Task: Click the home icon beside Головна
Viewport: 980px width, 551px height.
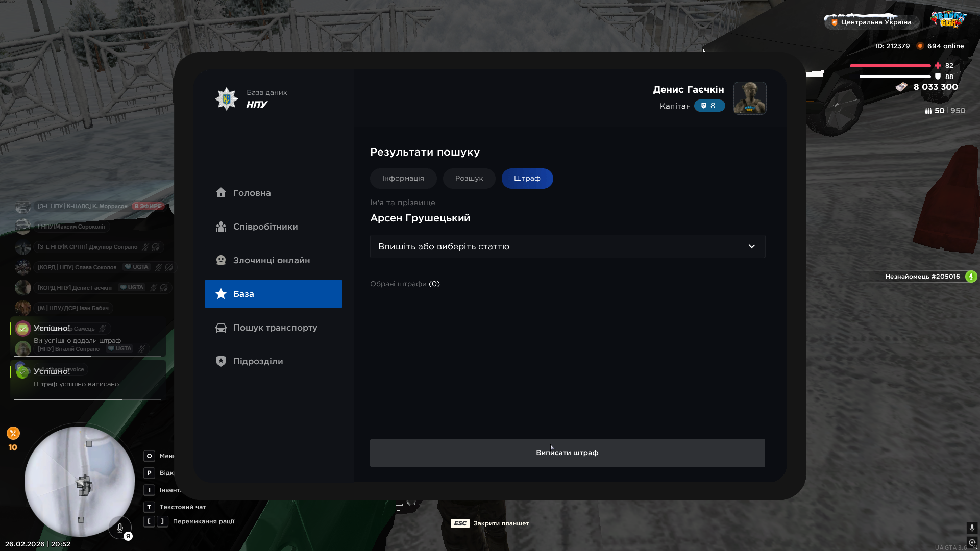Action: pyautogui.click(x=220, y=193)
